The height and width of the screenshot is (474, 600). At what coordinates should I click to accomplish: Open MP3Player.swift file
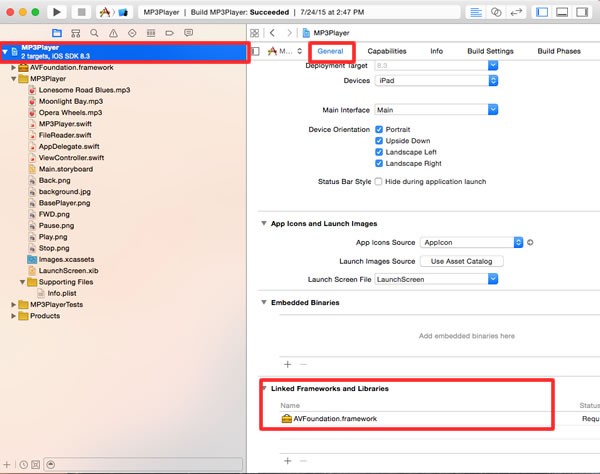point(65,124)
